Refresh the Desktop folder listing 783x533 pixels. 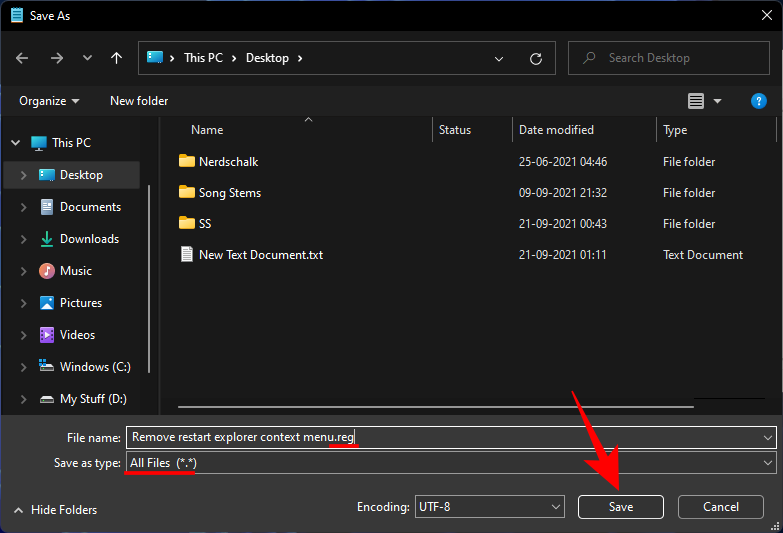point(536,58)
